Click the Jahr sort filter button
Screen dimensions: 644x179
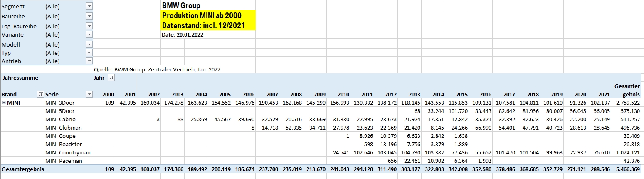pyautogui.click(x=111, y=78)
